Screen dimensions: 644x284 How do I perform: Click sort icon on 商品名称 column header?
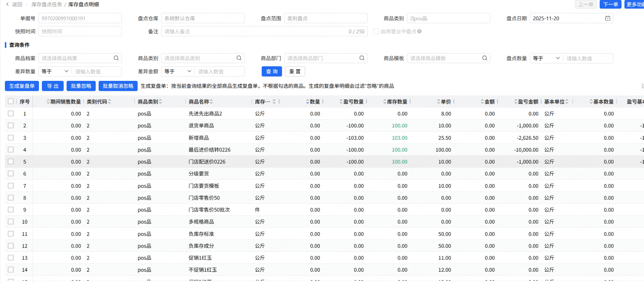point(211,102)
